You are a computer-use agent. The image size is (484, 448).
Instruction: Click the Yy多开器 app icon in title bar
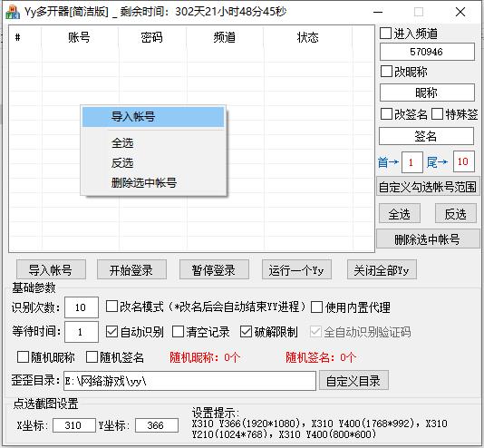(13, 13)
